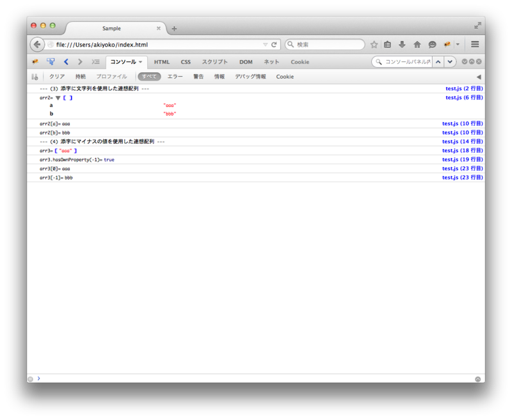Click the command line input prompt
This screenshot has height=420, width=512.
[255, 379]
